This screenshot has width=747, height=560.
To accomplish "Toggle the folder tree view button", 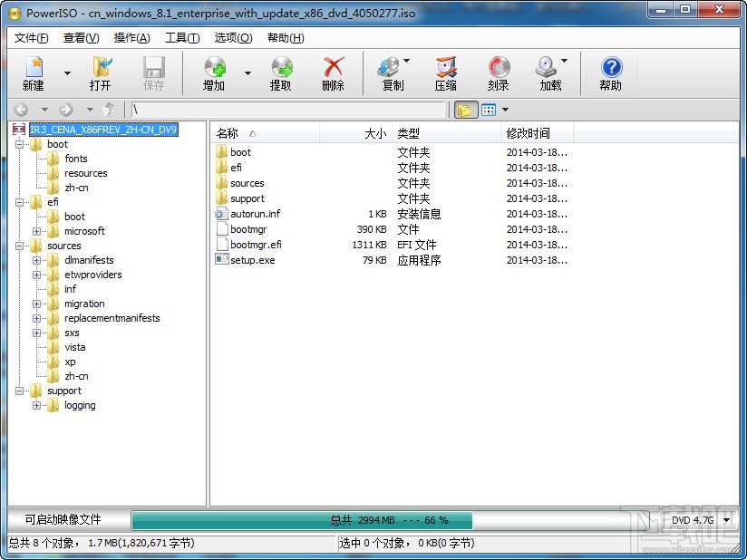I will pos(465,110).
